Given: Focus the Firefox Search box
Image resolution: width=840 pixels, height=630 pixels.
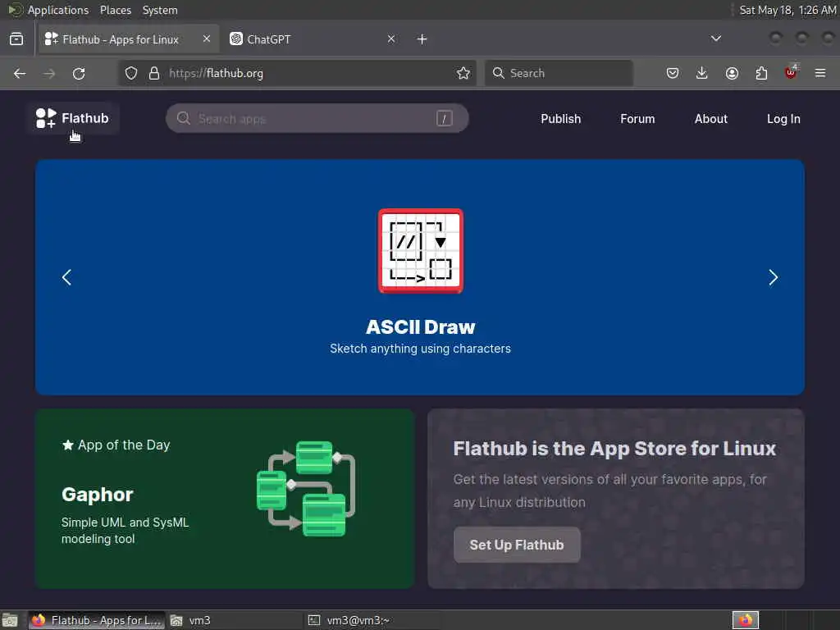Looking at the screenshot, I should pyautogui.click(x=559, y=73).
